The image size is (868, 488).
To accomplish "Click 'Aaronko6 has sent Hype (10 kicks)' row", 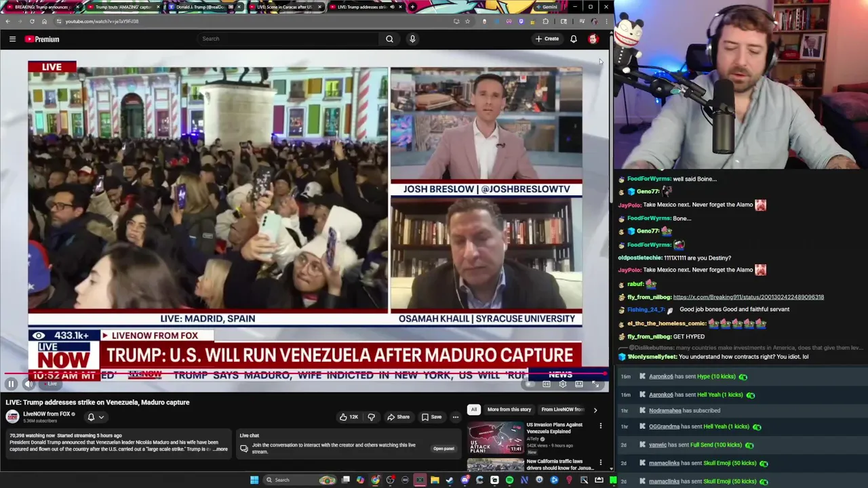I will pyautogui.click(x=741, y=377).
